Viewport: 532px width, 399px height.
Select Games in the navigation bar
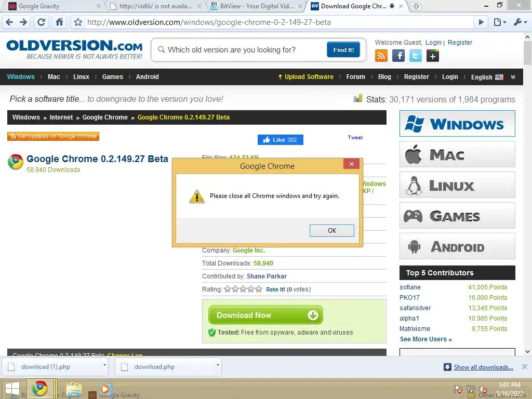(113, 77)
